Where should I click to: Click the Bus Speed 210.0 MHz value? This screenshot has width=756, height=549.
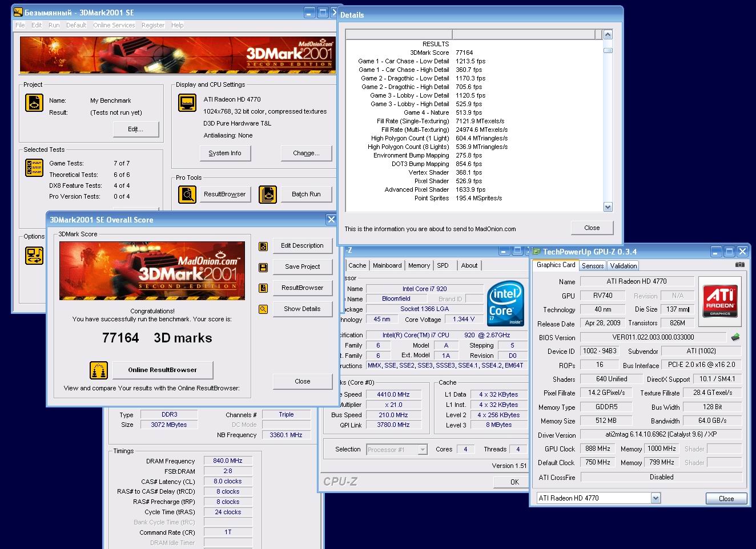[x=393, y=415]
